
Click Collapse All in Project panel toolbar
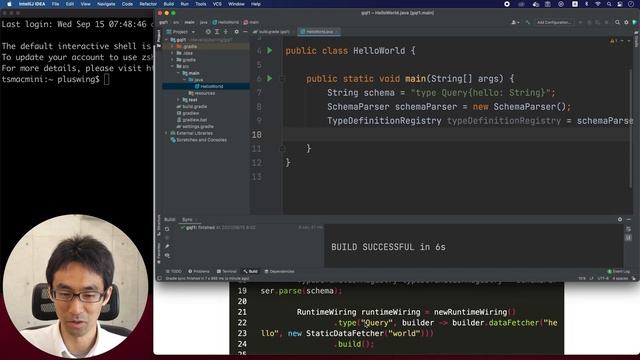pyautogui.click(x=225, y=31)
